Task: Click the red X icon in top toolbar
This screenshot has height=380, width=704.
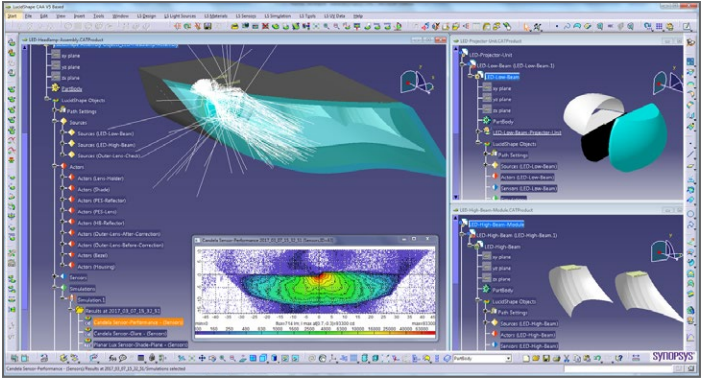Action: [x=265, y=27]
